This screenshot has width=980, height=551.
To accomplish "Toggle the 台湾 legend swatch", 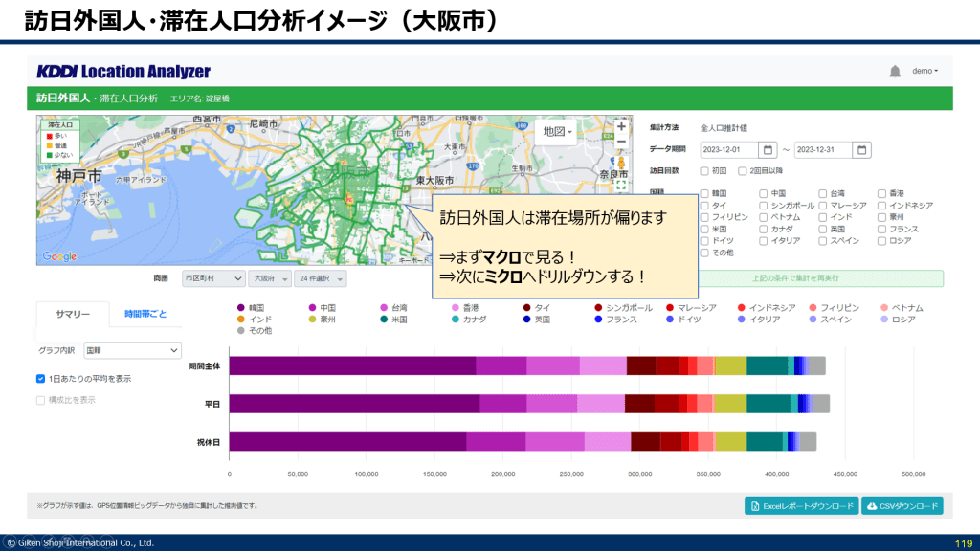I will (385, 308).
